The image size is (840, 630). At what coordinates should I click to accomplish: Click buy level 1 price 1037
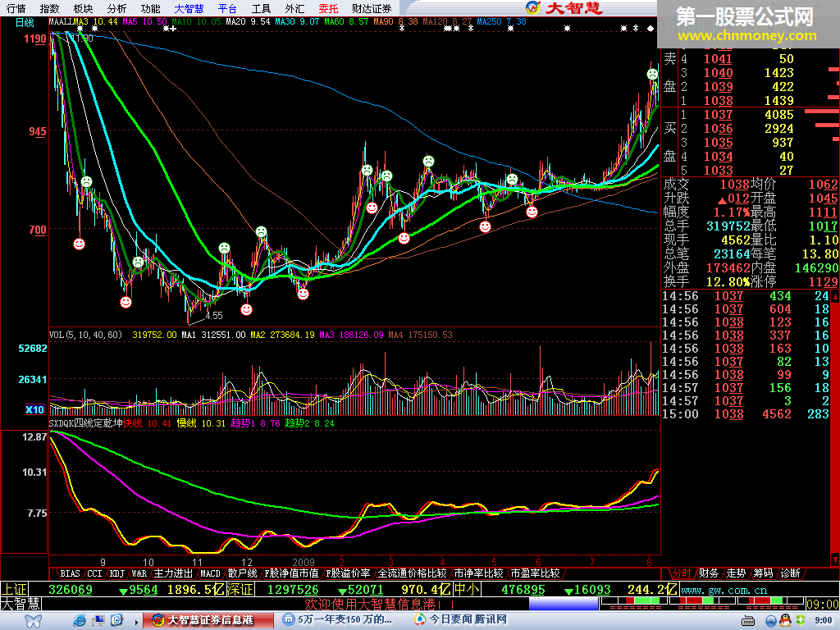point(718,115)
